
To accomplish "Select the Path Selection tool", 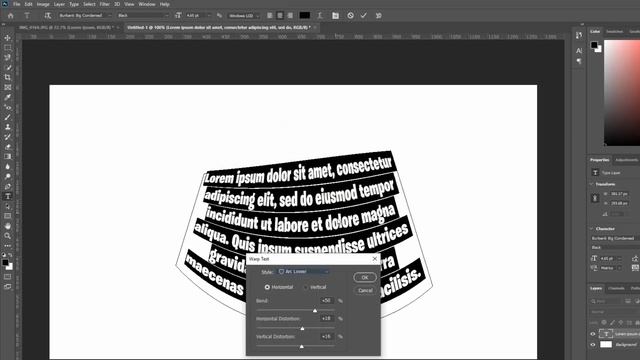I will [x=8, y=206].
